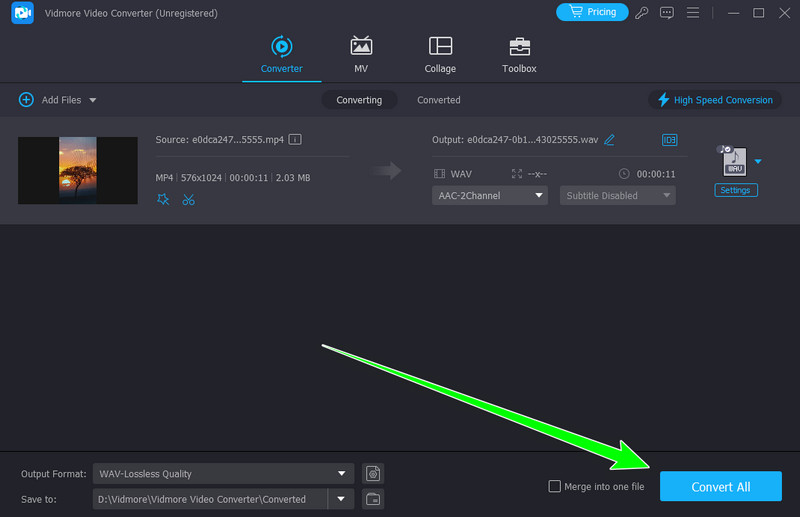Open the output folder icon
Image resolution: width=800 pixels, height=517 pixels.
coord(373,498)
